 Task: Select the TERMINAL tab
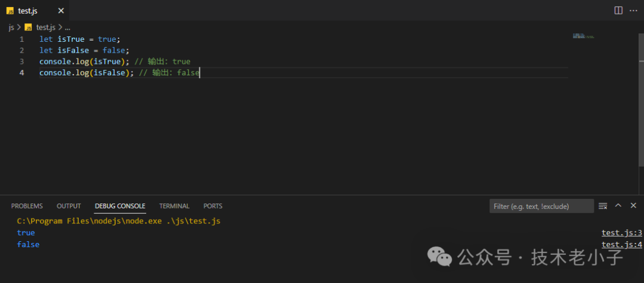[x=174, y=206]
